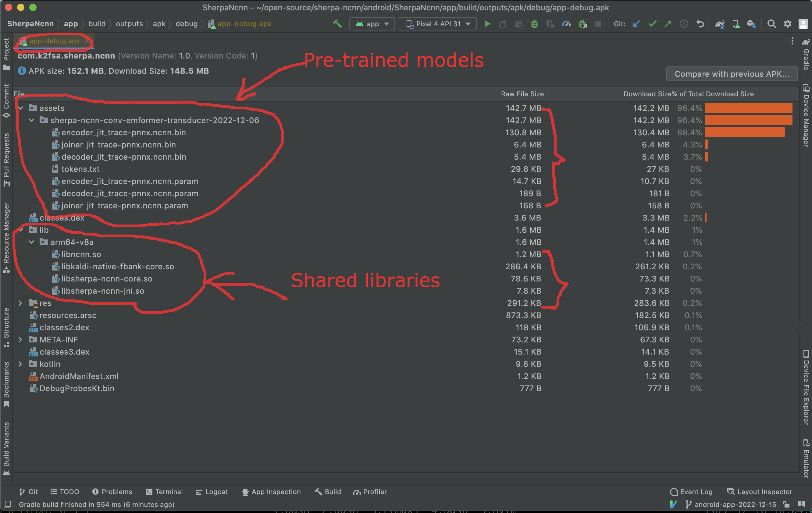Click the Git update project arrow
This screenshot has width=812, height=513.
click(x=636, y=24)
